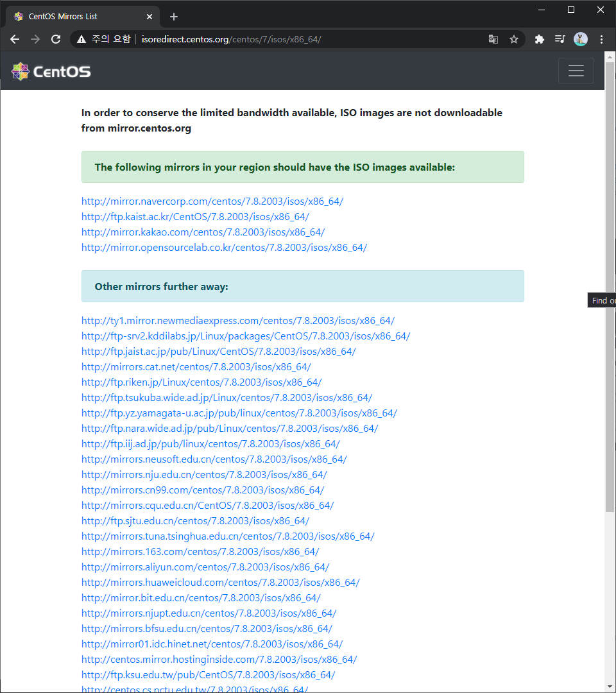
Task: Open the mirror.opensourcelab.co.kr link
Action: pos(224,248)
